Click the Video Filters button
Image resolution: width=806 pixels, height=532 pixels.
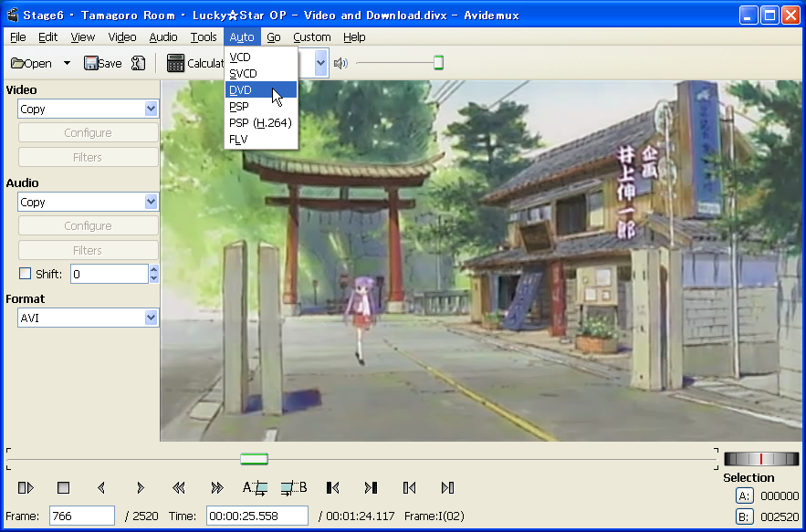[88, 157]
